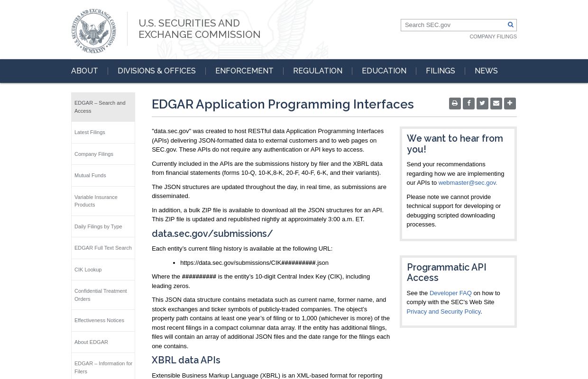588x379 pixels.
Task: Open About EDGAR sidebar link
Action: pyautogui.click(x=103, y=342)
